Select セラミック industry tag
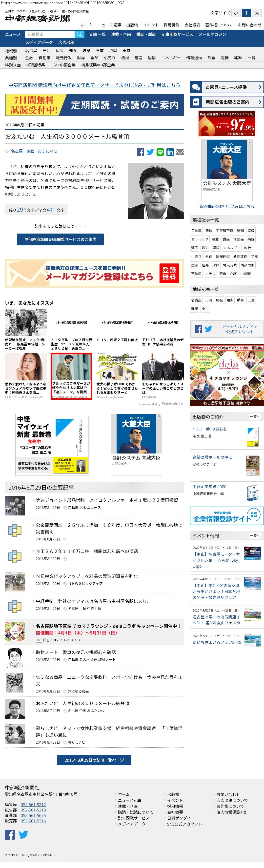This screenshot has width=264, height=868. click(x=200, y=239)
